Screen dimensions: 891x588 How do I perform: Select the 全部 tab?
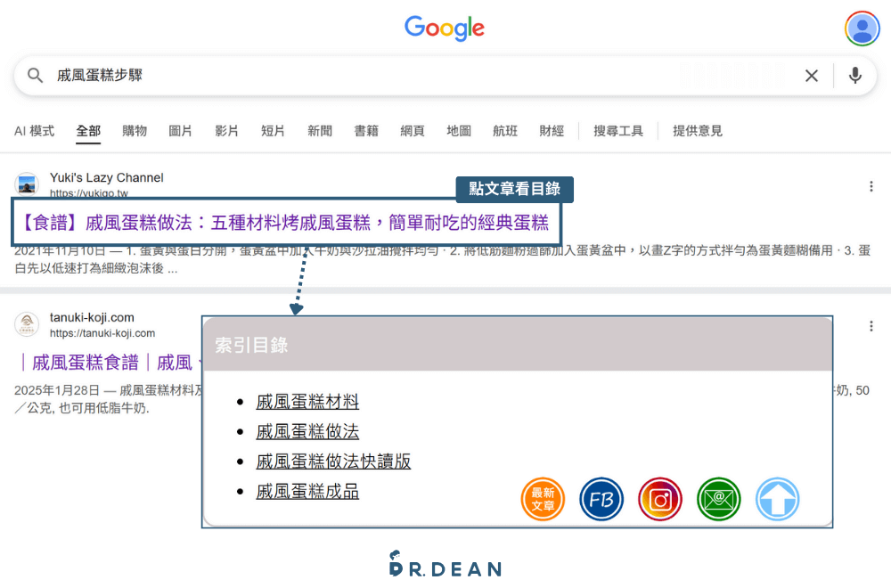pos(88,131)
